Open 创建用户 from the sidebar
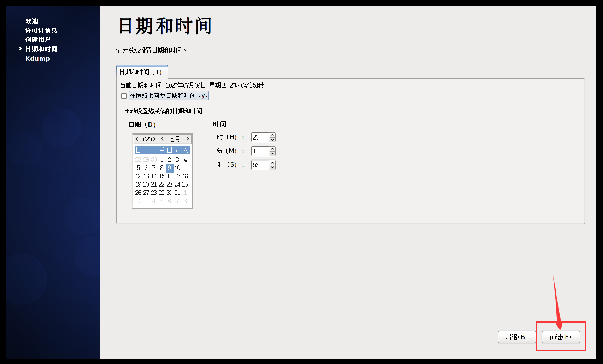Viewport: 603px width, 364px height. pyautogui.click(x=38, y=40)
